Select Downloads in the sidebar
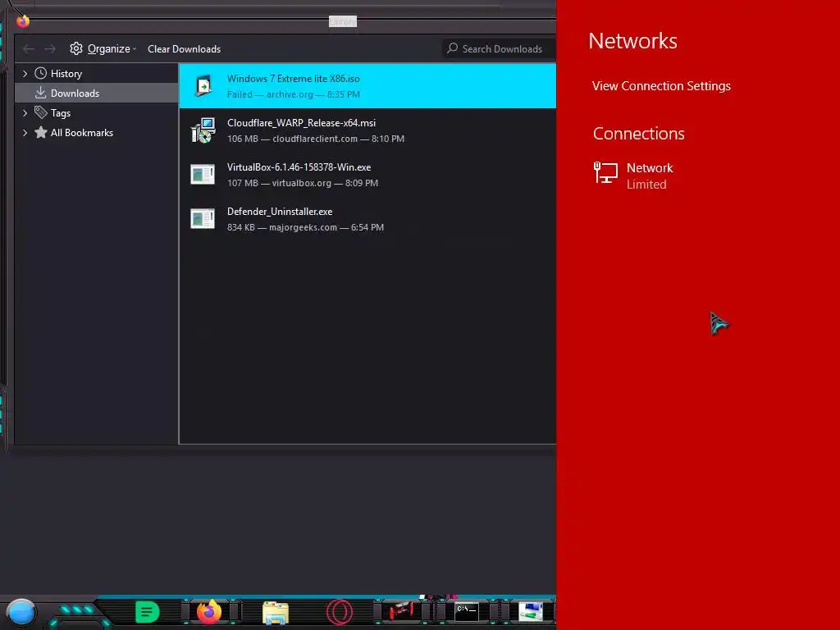Screen dimensions: 840x630 click(97, 94)
